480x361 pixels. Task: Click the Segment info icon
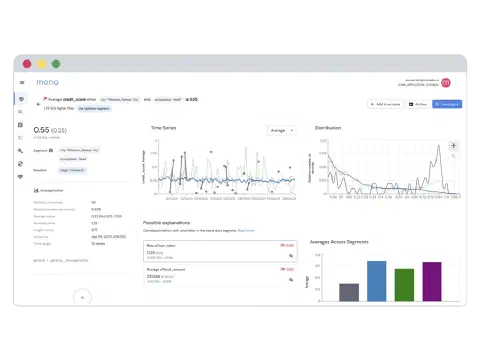(x=51, y=150)
